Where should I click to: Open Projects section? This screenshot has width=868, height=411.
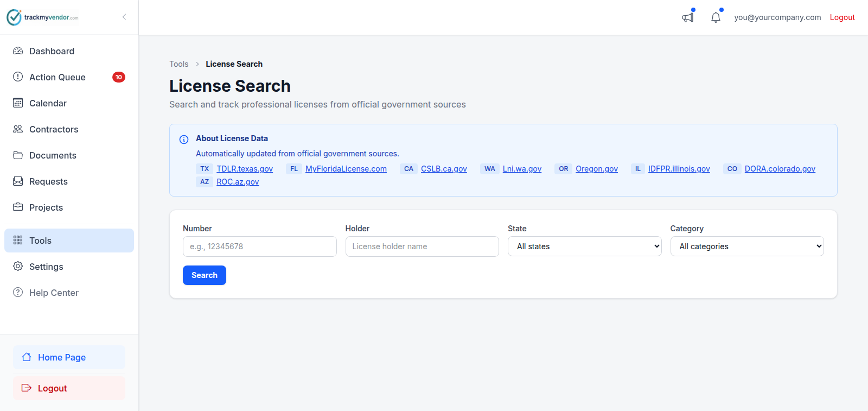pos(69,207)
